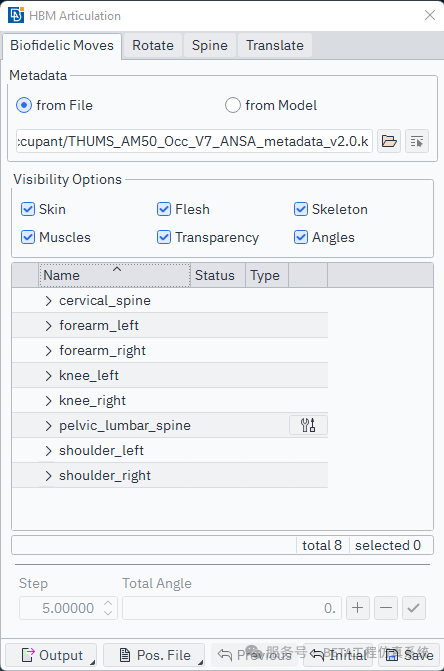Screen dimensions: 444x671
Task: Open the Pos. File button
Action: 154,655
